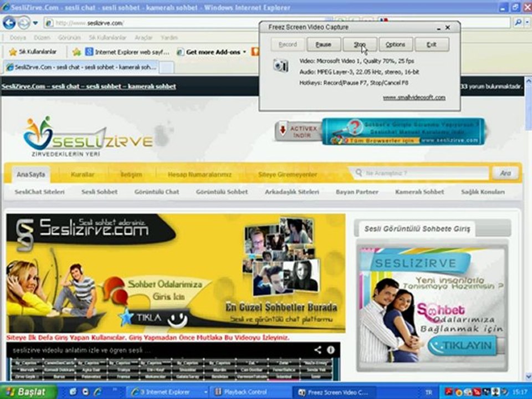This screenshot has width=532, height=399.
Task: Select the SesliZirve.Com browser tab
Action: coord(81,67)
